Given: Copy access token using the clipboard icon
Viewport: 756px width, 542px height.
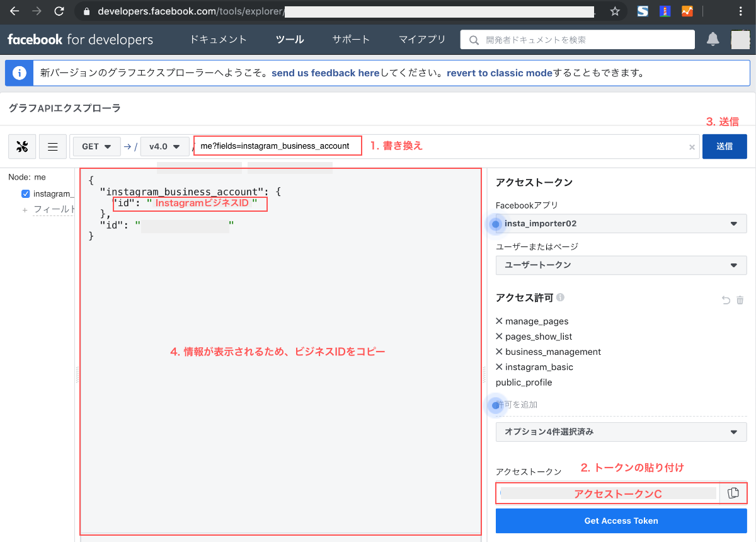Looking at the screenshot, I should (735, 493).
